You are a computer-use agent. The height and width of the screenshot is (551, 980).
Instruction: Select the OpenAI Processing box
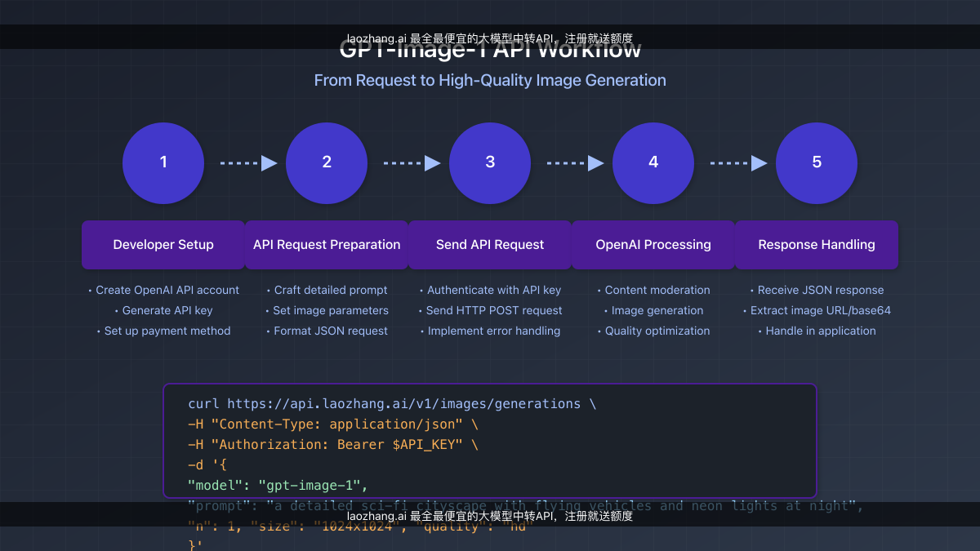coord(653,245)
